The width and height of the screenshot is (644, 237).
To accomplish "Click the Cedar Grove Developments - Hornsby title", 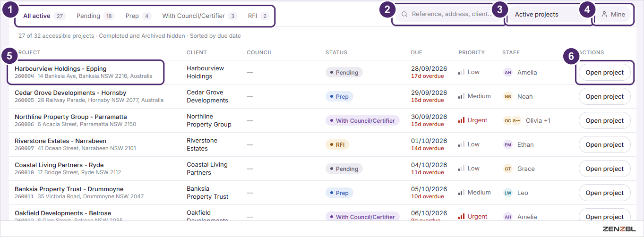I will (70, 93).
